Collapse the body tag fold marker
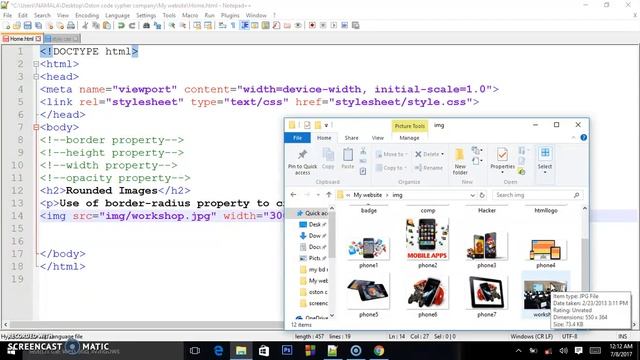This screenshot has height=360, width=640. pyautogui.click(x=36, y=127)
